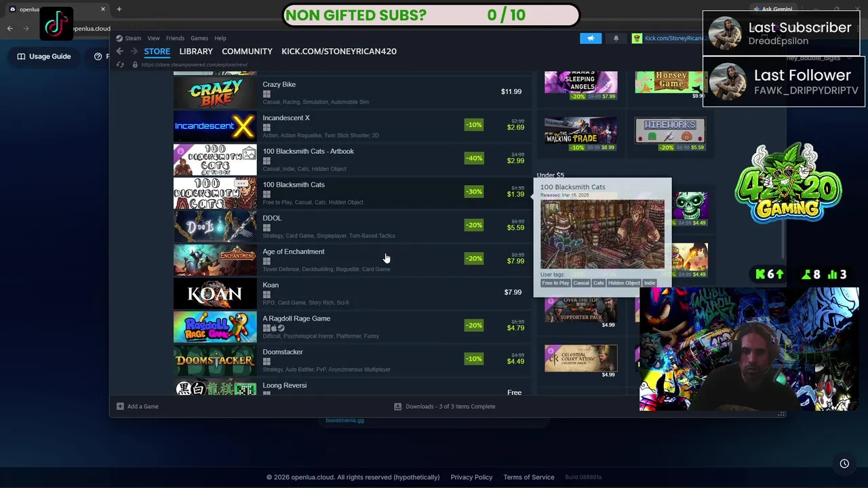
Task: Open the A Ragdoll Rage Game title
Action: pos(296,319)
